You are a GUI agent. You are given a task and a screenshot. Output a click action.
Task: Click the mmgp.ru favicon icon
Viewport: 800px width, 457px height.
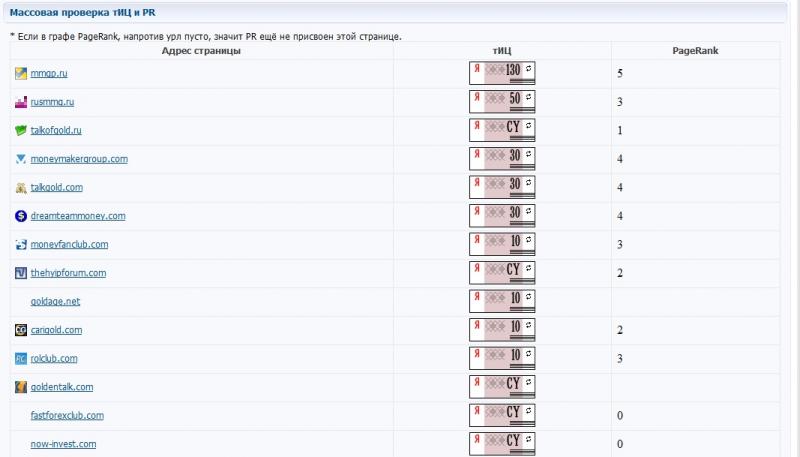tap(21, 74)
